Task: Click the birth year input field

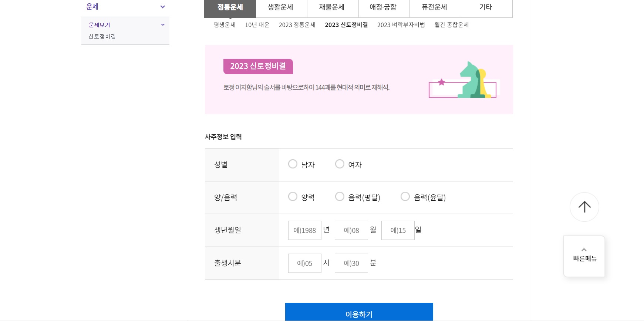Action: pyautogui.click(x=304, y=230)
